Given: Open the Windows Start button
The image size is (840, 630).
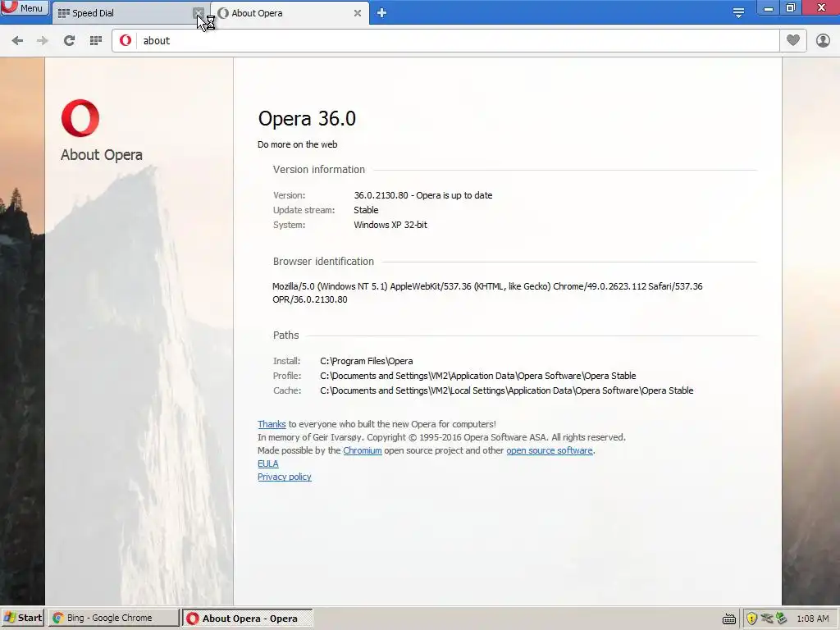Looking at the screenshot, I should point(22,618).
